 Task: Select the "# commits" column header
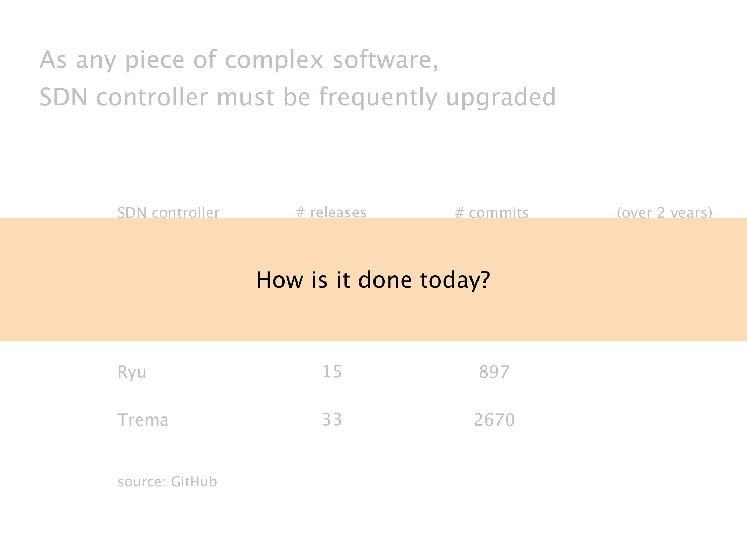coord(491,212)
